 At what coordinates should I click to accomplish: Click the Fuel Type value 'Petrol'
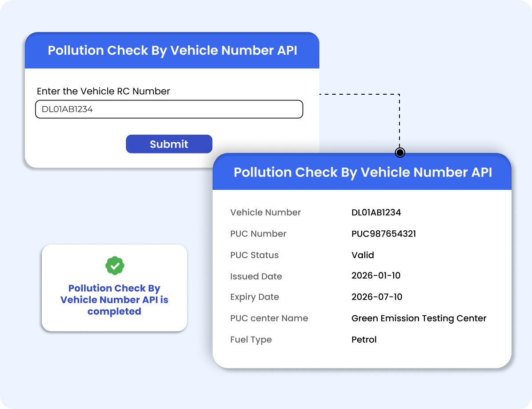click(x=364, y=340)
